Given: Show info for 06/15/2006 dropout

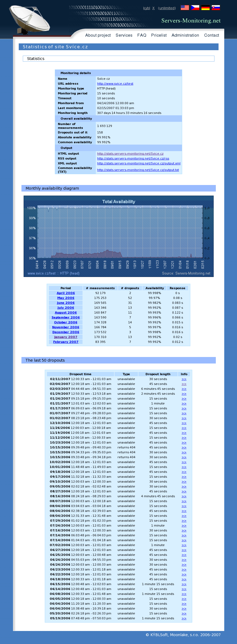Looking at the screenshot, I should pyautogui.click(x=184, y=584).
